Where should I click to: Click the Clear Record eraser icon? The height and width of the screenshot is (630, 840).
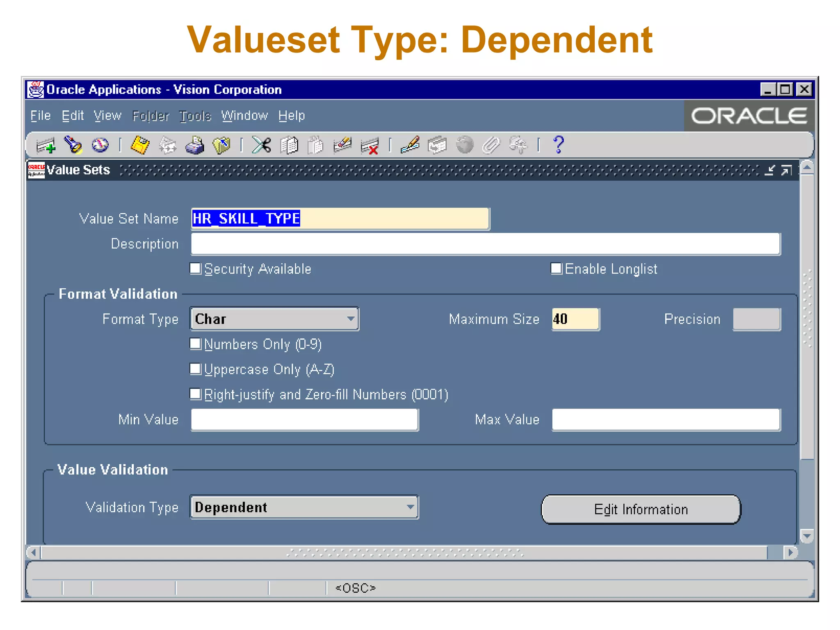point(342,145)
